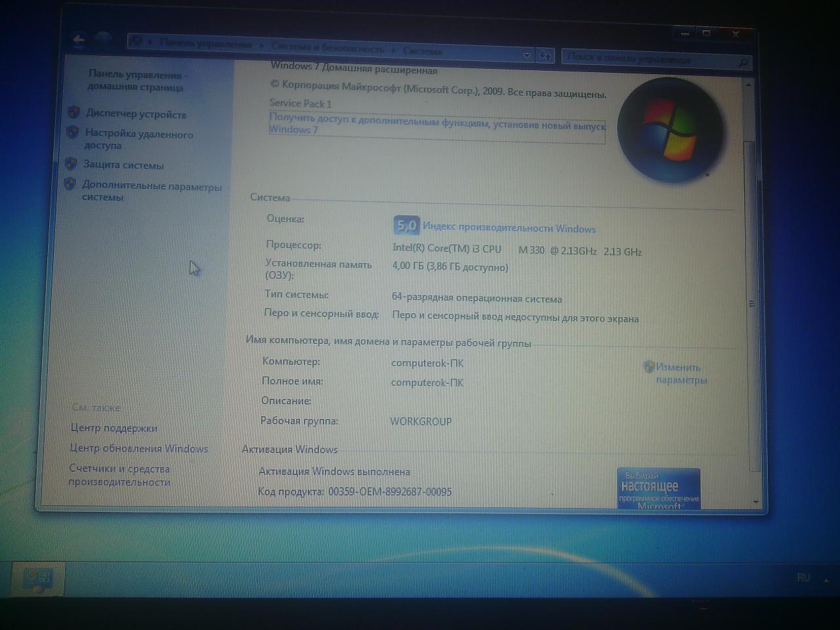840x630 pixels.
Task: Click the shield icon beside Защита системы
Action: point(71,163)
